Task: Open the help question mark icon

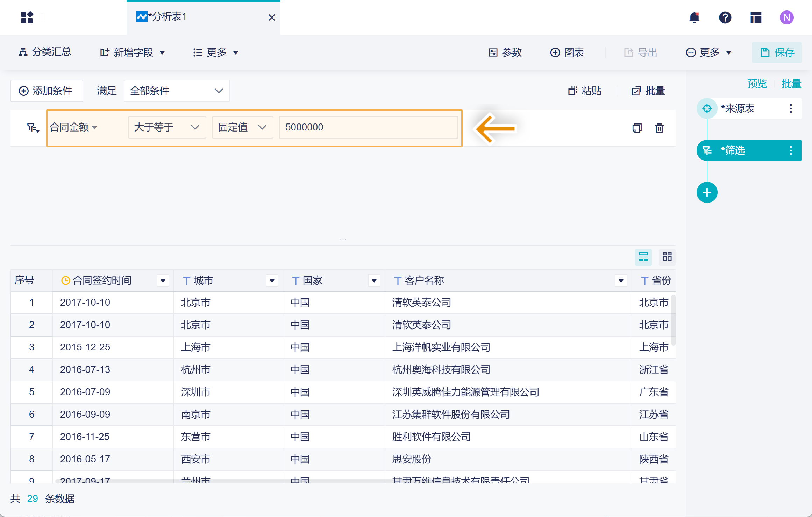Action: [x=725, y=17]
